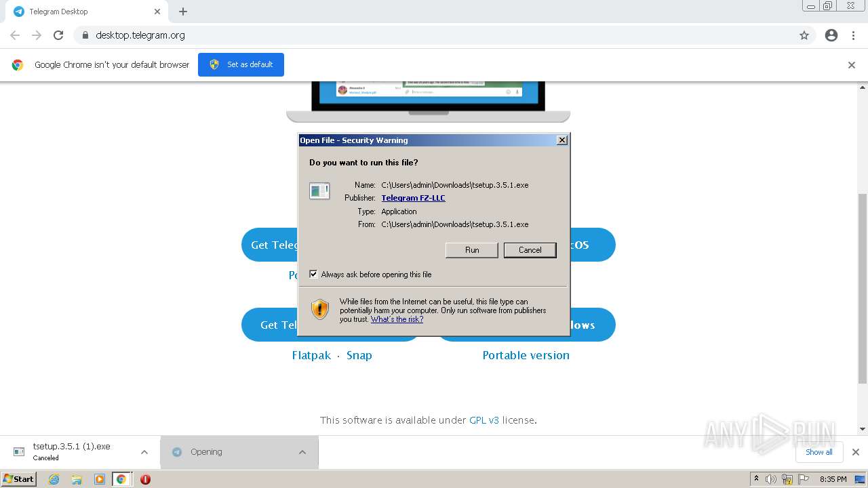This screenshot has width=868, height=488.
Task: Open a new tab with plus icon
Action: (183, 12)
